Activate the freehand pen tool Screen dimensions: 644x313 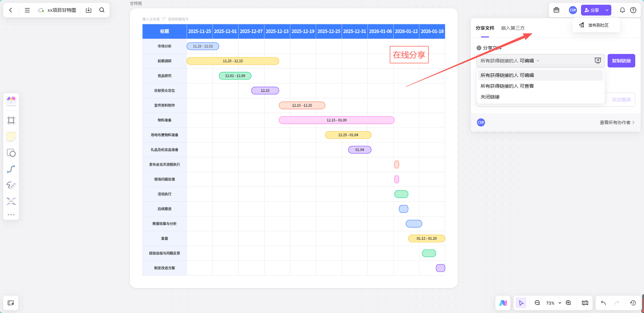11,185
